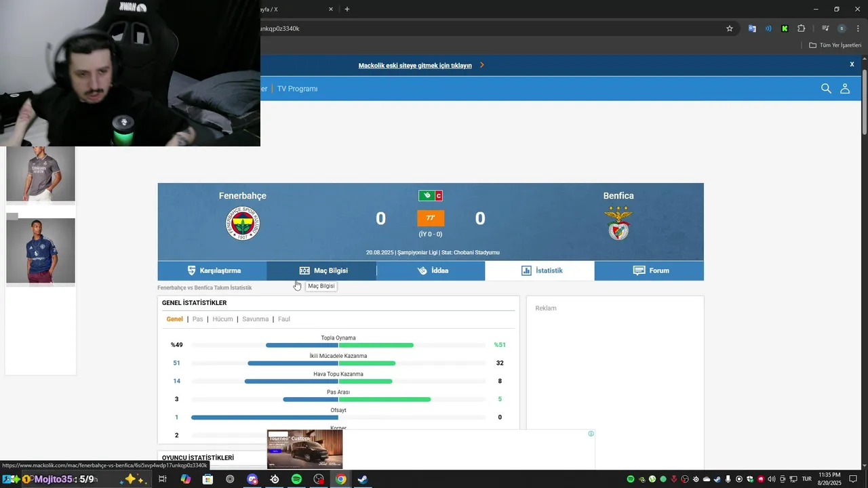Open Steam on taskbar
The height and width of the screenshot is (488, 868).
click(363, 479)
